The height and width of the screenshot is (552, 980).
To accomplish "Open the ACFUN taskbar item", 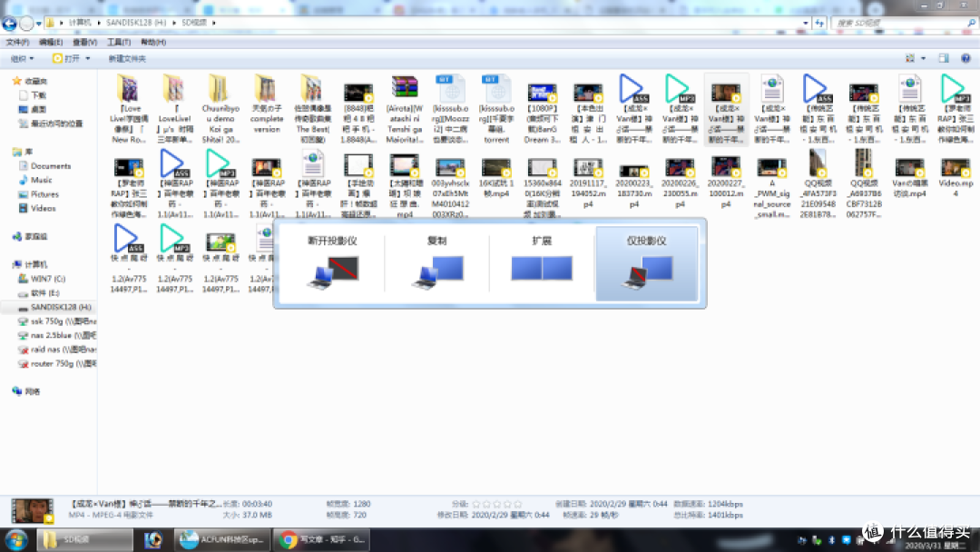I will coord(221,539).
